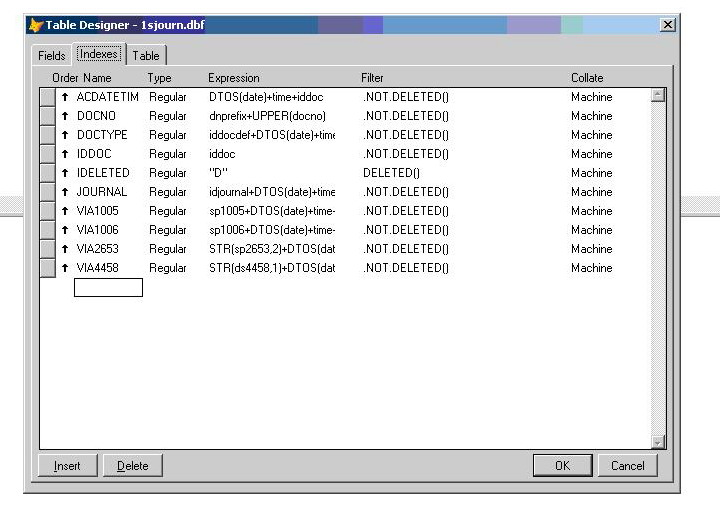Click the row mover button for VIA1005

coord(47,211)
